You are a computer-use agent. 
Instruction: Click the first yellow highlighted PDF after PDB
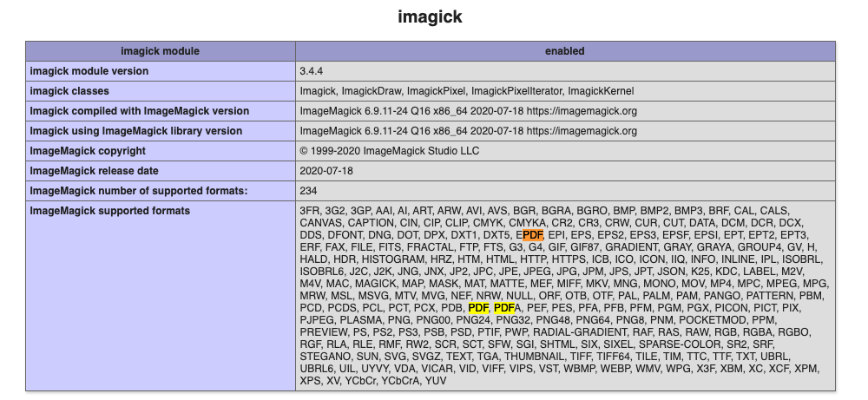478,308
